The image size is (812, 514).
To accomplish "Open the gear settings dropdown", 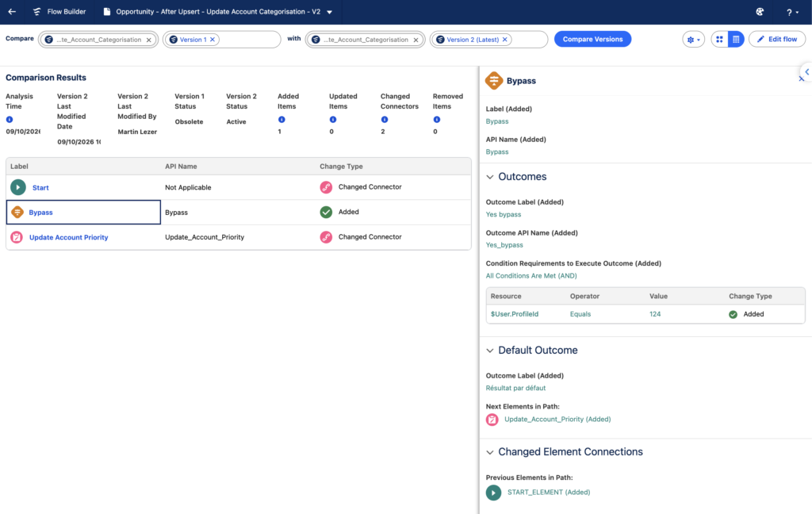I will [693, 40].
